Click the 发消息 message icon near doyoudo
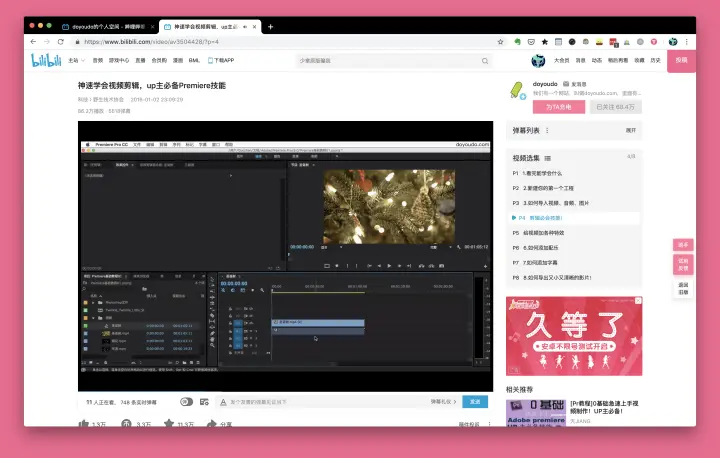Image resolution: width=720 pixels, height=458 pixels. coord(566,84)
